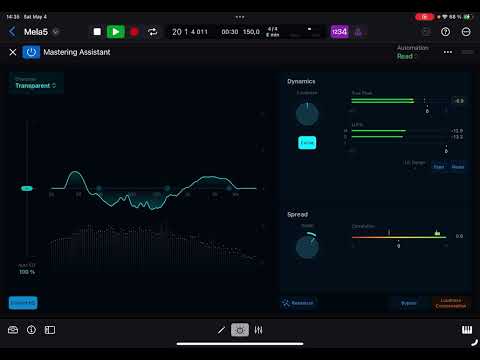Adjust the Auto EQ vertical slider handle
Screen dimensions: 480x360
pyautogui.click(x=27, y=188)
